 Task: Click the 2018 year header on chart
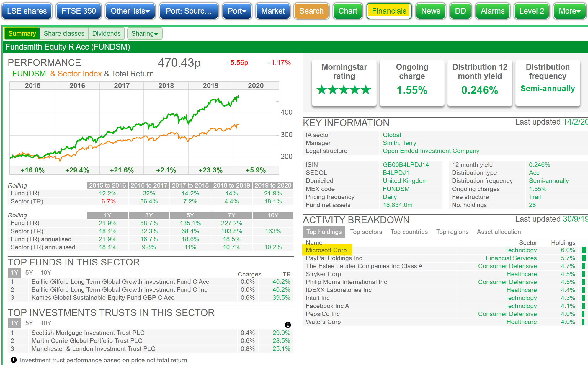[166, 86]
